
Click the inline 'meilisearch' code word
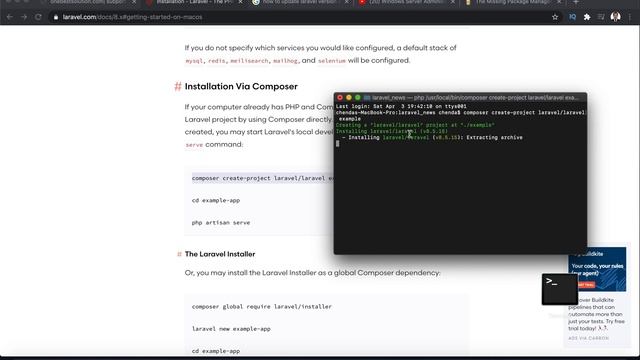249,61
